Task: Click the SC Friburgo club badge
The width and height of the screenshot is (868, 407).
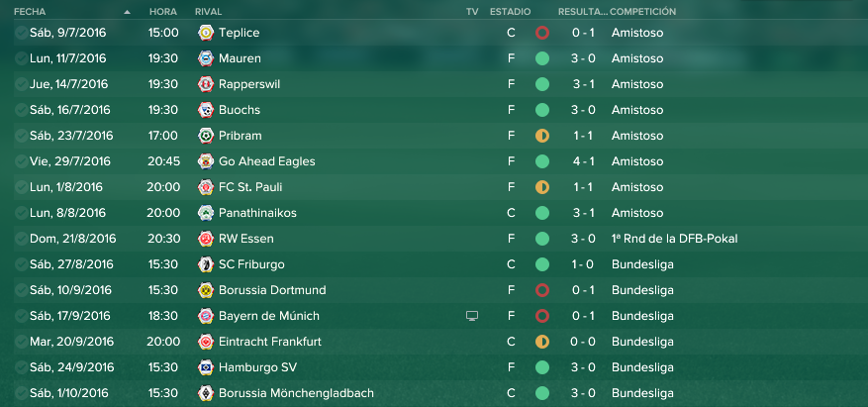Action: tap(206, 264)
